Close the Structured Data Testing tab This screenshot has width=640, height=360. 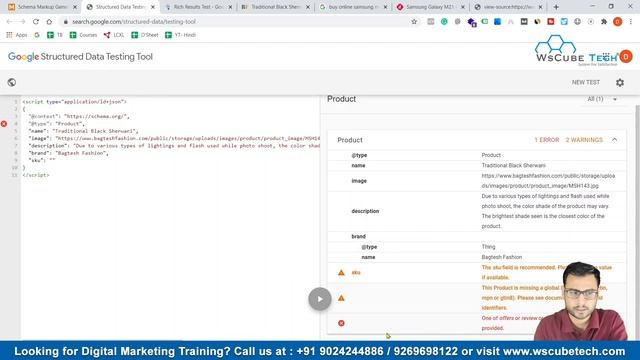click(x=153, y=7)
